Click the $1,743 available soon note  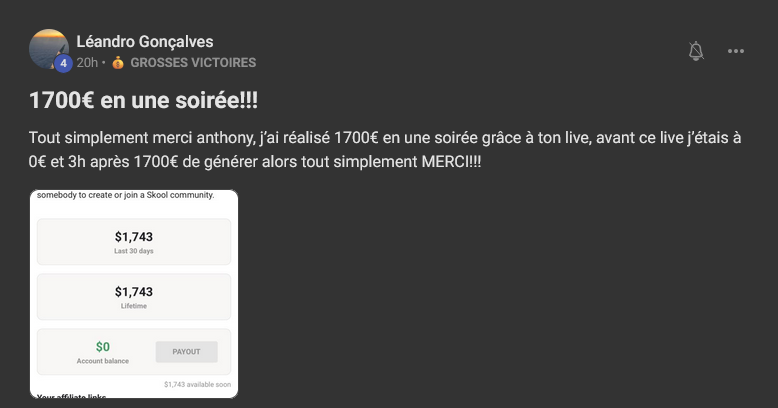tap(197, 384)
